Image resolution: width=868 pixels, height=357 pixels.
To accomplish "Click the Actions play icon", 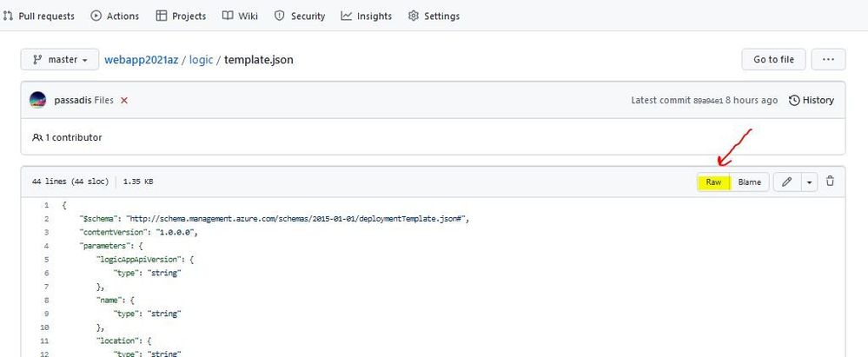I will [x=96, y=16].
